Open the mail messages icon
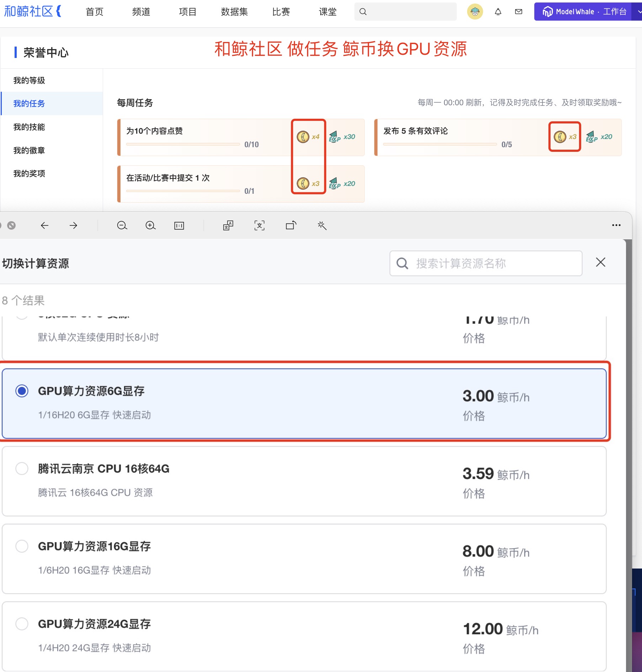642x672 pixels. pyautogui.click(x=519, y=12)
